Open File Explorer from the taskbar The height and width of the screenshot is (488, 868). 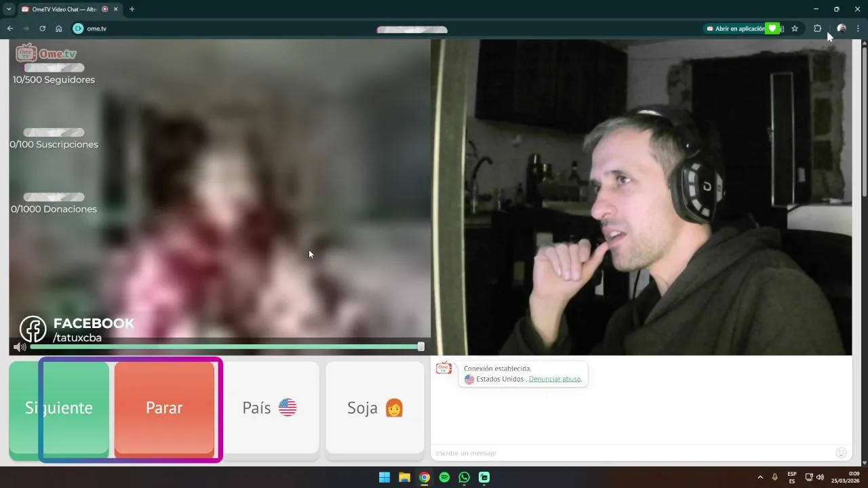(x=404, y=477)
